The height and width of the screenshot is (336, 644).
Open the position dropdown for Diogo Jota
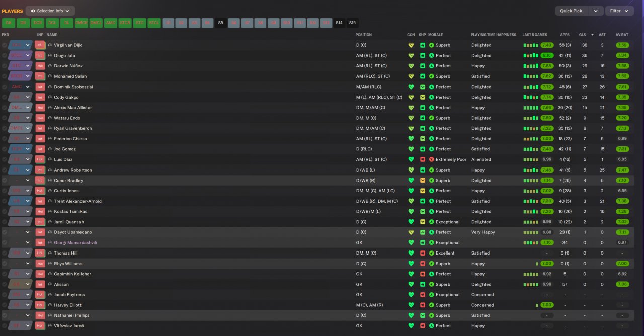(x=28, y=56)
